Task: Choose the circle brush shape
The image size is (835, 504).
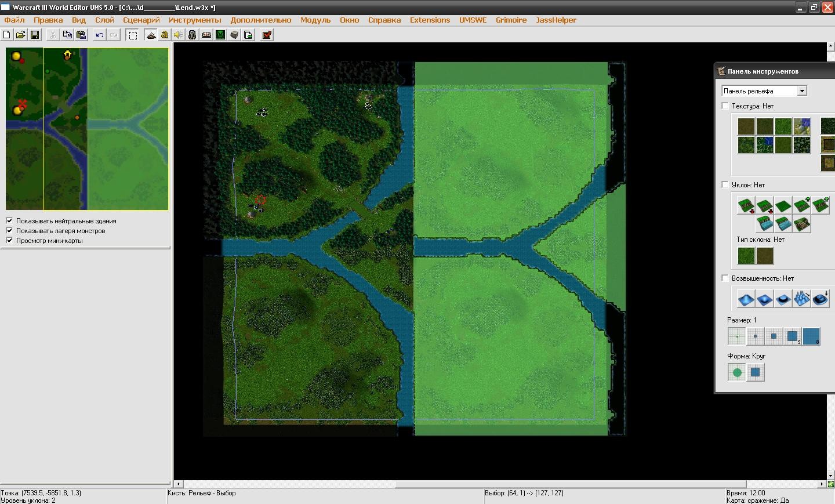Action: [x=737, y=372]
